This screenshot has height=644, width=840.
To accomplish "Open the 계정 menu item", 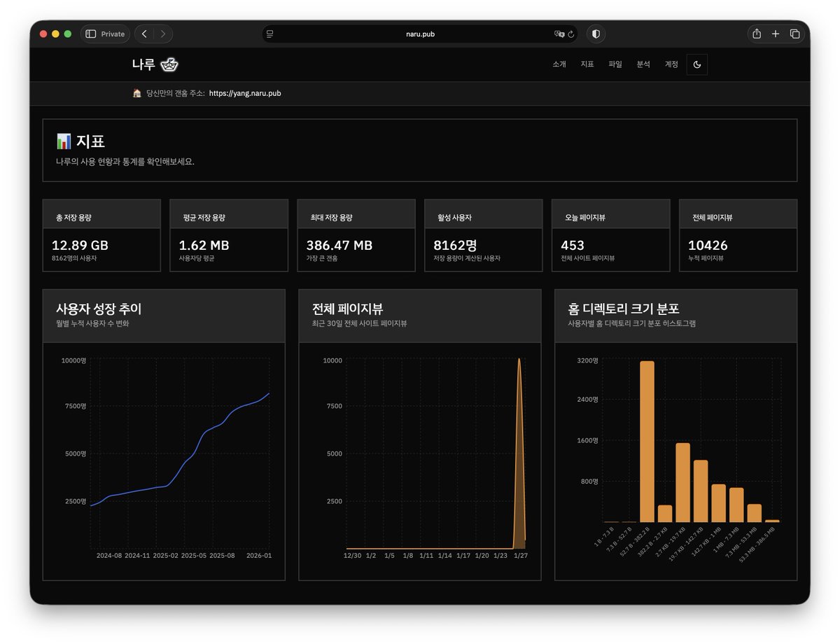I will coord(671,64).
